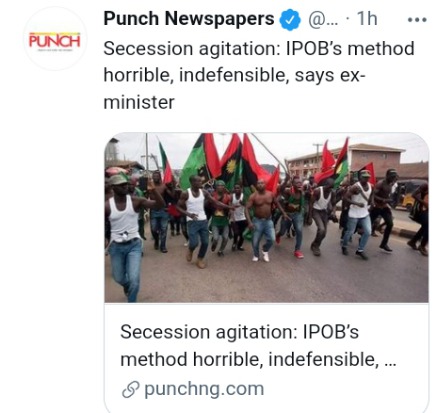Open the Punch Newspapers profile avatar

point(55,39)
